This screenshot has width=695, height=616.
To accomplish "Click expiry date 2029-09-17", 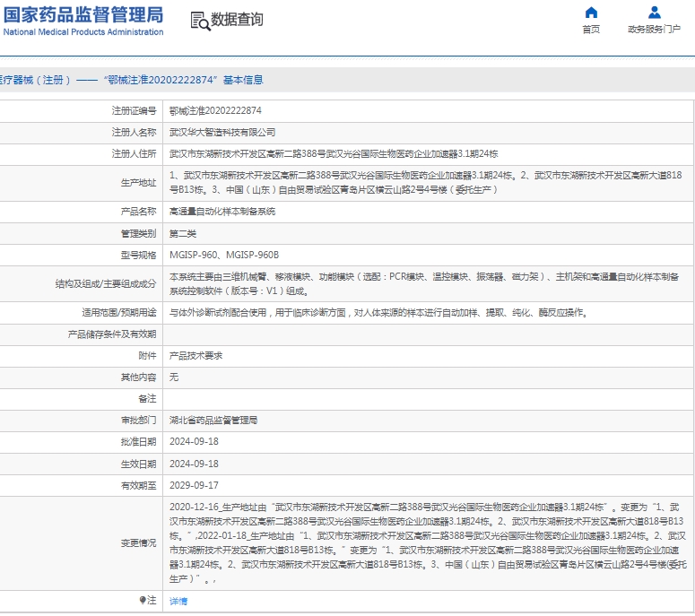I will [194, 485].
